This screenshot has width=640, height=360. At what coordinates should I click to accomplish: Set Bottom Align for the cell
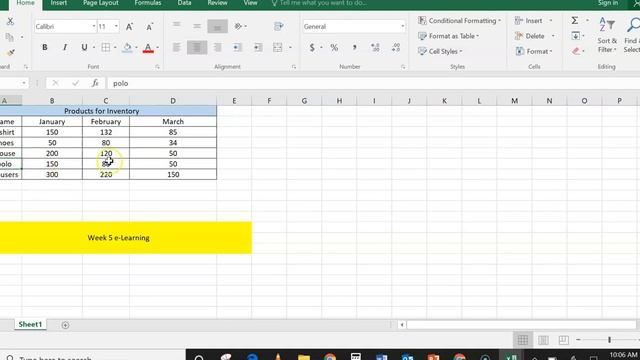point(218,27)
